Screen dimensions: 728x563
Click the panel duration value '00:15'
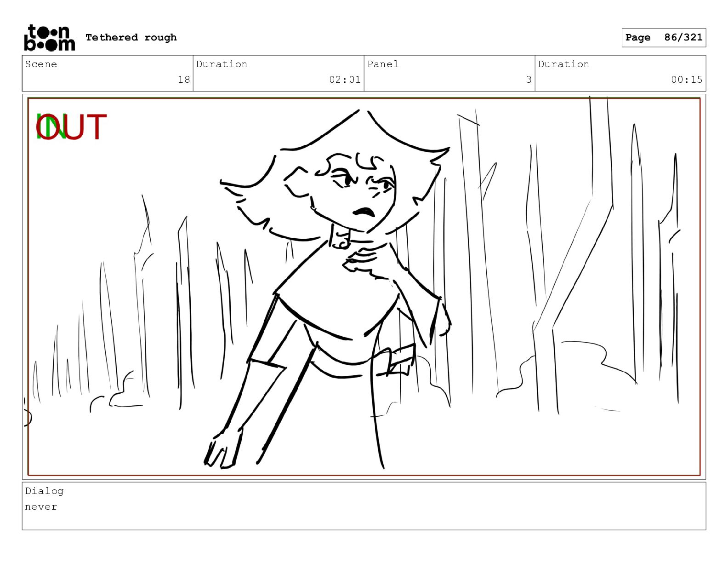[x=687, y=80]
